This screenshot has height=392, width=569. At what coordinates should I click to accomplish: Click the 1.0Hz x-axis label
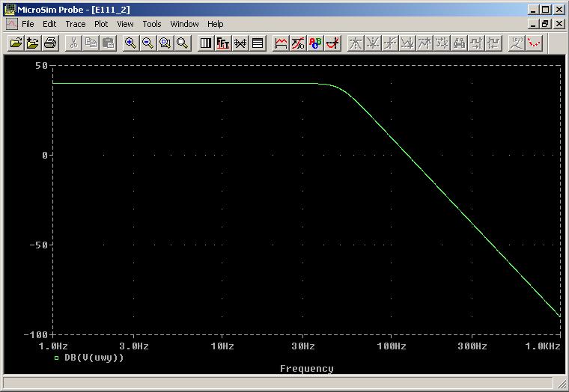click(x=53, y=346)
